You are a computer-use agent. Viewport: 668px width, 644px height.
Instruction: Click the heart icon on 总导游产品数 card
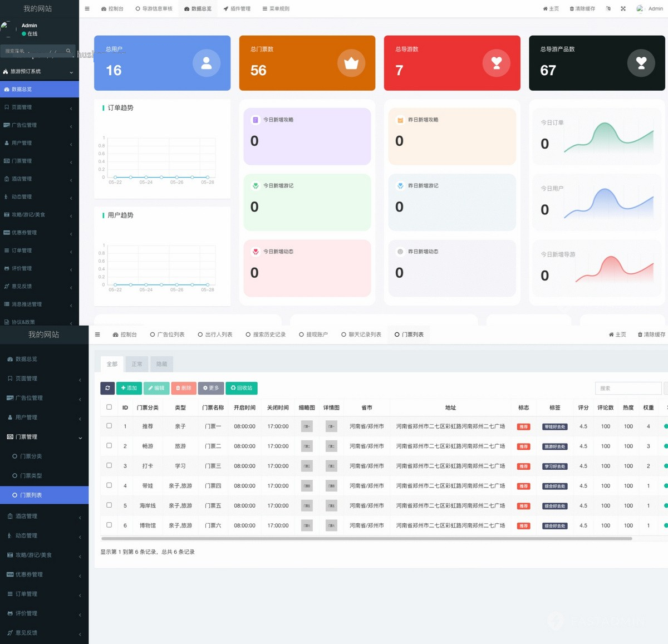point(641,63)
